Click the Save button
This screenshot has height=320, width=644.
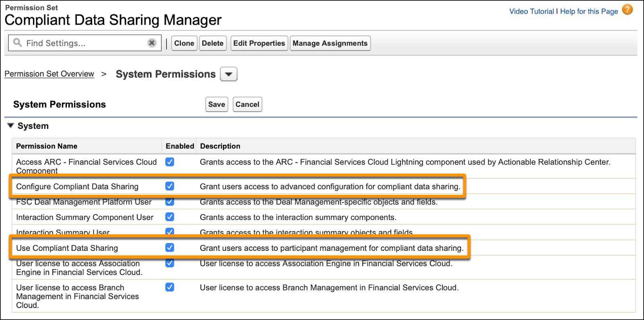[x=217, y=104]
